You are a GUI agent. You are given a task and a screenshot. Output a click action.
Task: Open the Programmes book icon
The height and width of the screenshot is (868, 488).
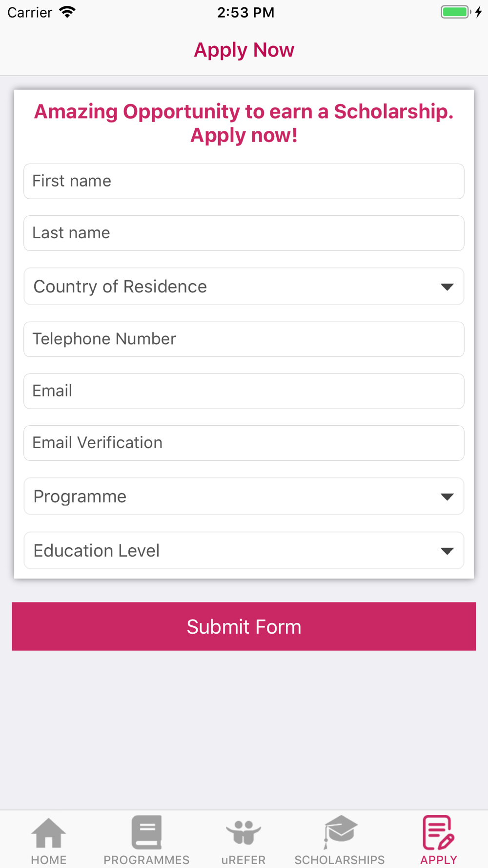(x=146, y=832)
